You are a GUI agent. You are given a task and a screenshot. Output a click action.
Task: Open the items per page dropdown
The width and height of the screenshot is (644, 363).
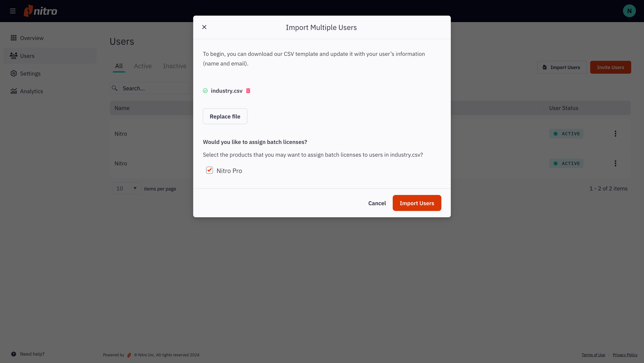coord(127,188)
